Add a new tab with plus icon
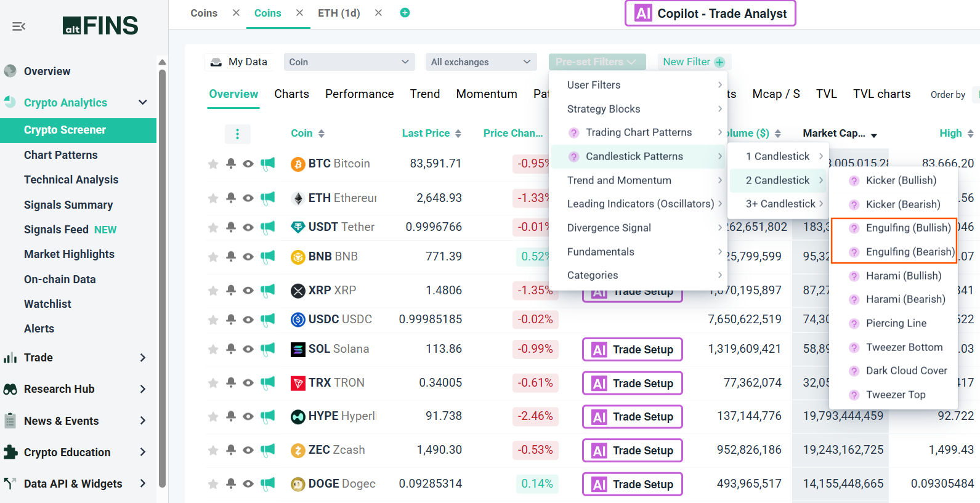Image resolution: width=980 pixels, height=503 pixels. [x=405, y=13]
